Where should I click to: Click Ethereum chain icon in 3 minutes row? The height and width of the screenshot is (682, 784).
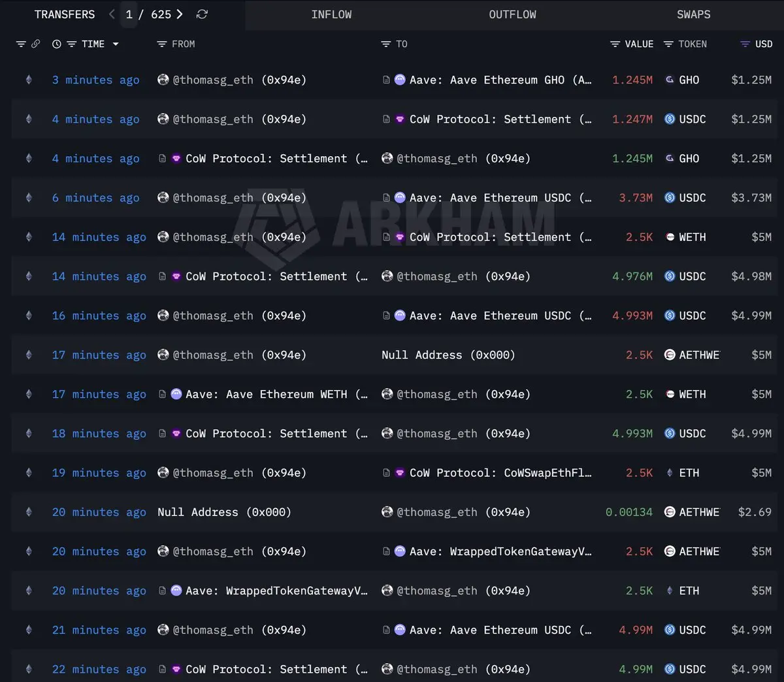coord(29,80)
